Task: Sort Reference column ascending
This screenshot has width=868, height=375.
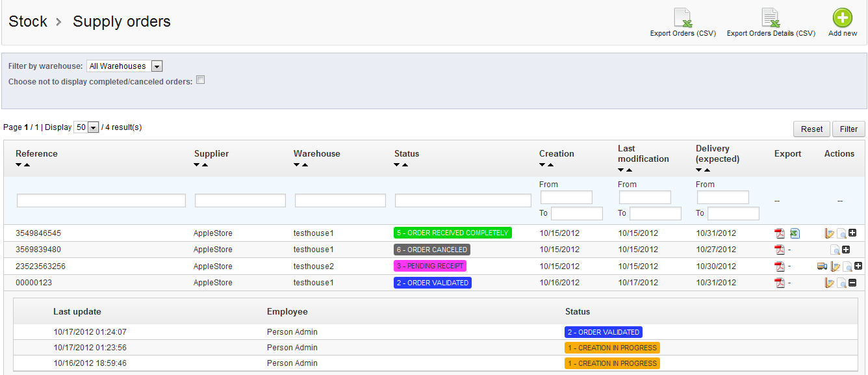Action: click(27, 165)
